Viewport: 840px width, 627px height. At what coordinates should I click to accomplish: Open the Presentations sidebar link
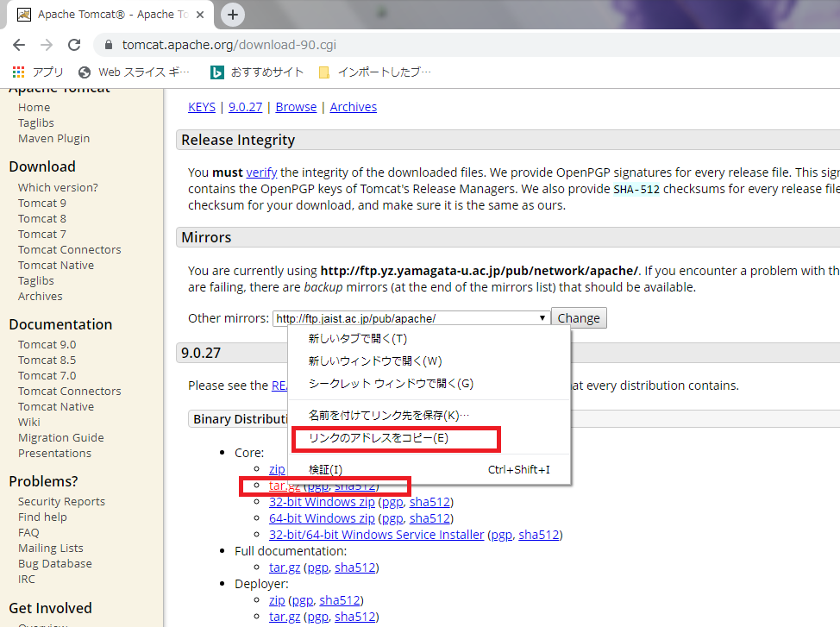(x=54, y=454)
